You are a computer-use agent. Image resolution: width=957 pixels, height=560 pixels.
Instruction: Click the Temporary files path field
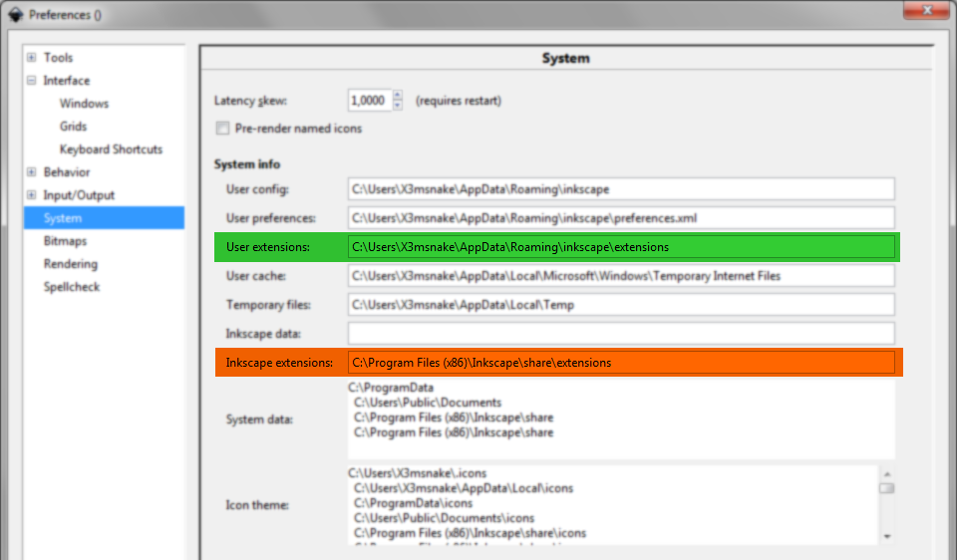tap(621, 304)
